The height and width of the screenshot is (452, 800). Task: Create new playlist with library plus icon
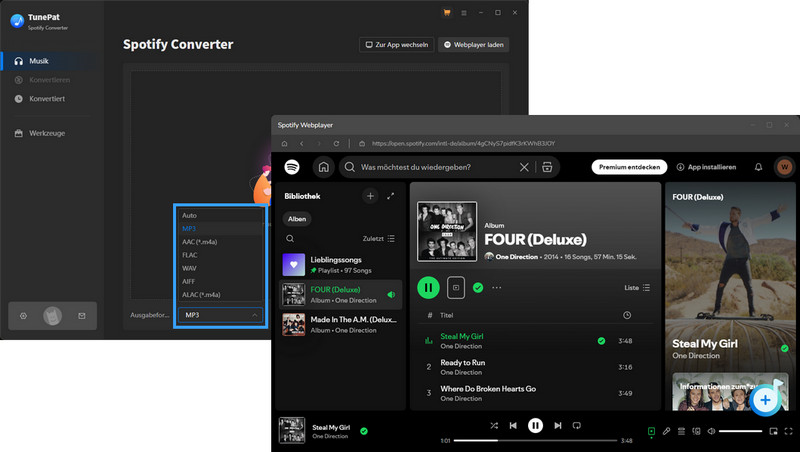[370, 196]
